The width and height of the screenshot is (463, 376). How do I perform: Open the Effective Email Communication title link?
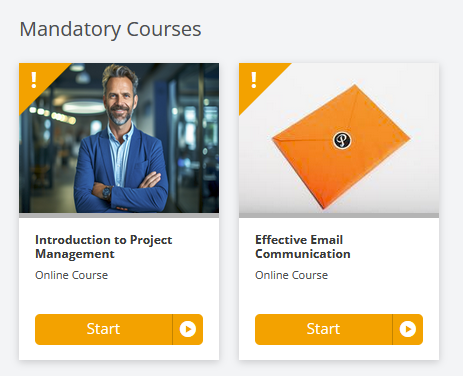[303, 247]
